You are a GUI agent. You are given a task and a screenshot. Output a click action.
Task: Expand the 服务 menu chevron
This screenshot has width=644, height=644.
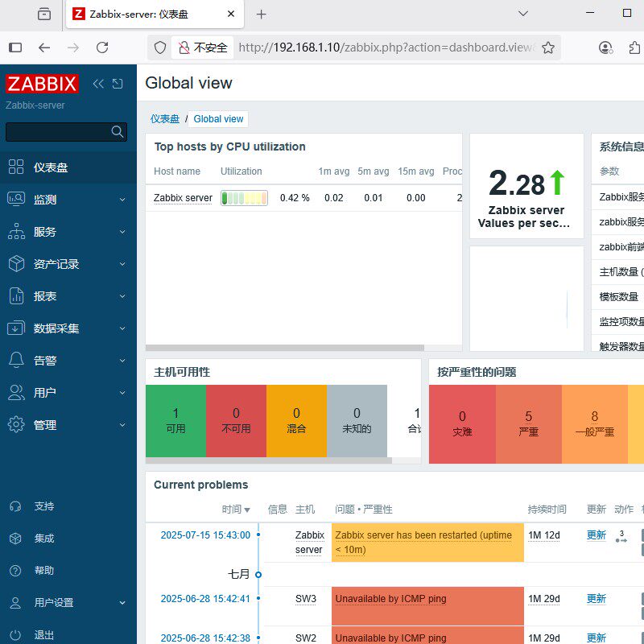click(122, 232)
